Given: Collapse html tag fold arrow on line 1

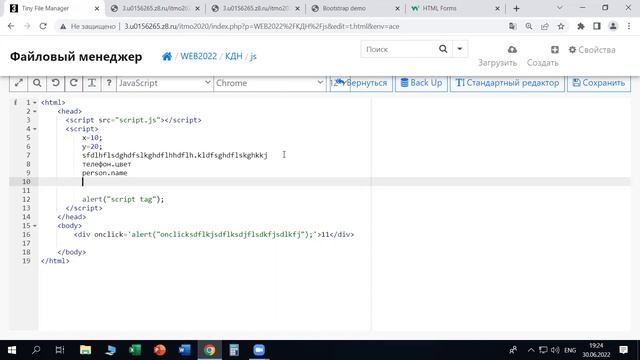Looking at the screenshot, I should (x=35, y=102).
